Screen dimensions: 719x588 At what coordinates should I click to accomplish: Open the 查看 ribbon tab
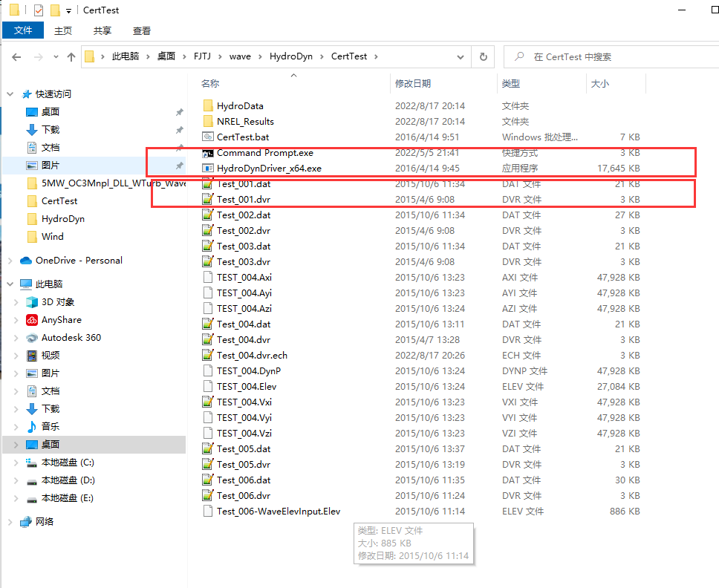coord(142,30)
